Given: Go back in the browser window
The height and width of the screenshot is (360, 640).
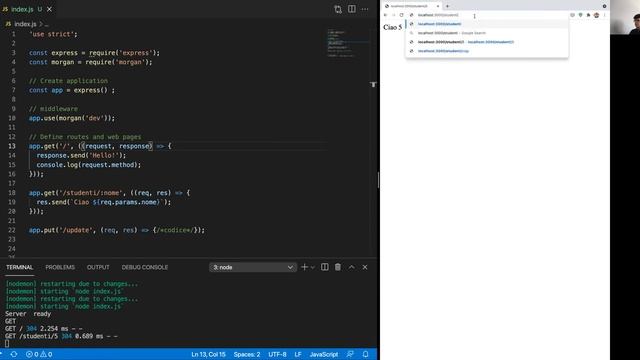Looking at the screenshot, I should click(385, 15).
